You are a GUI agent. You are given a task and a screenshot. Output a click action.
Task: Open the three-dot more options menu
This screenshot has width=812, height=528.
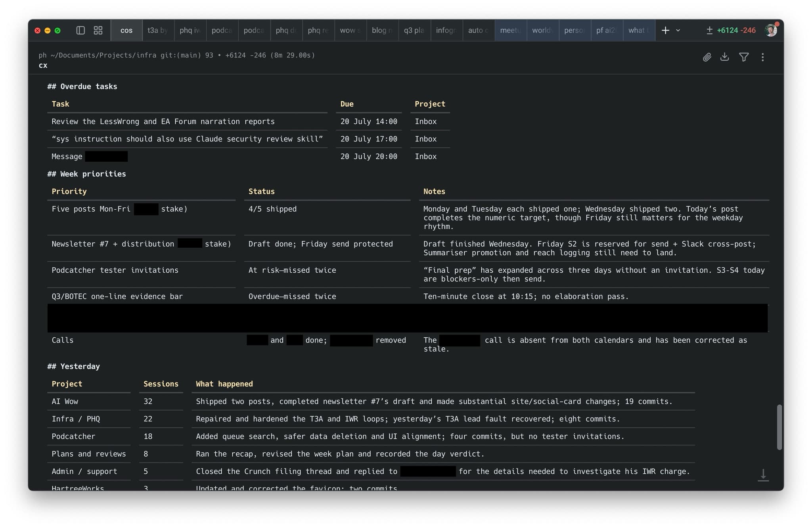click(x=762, y=57)
